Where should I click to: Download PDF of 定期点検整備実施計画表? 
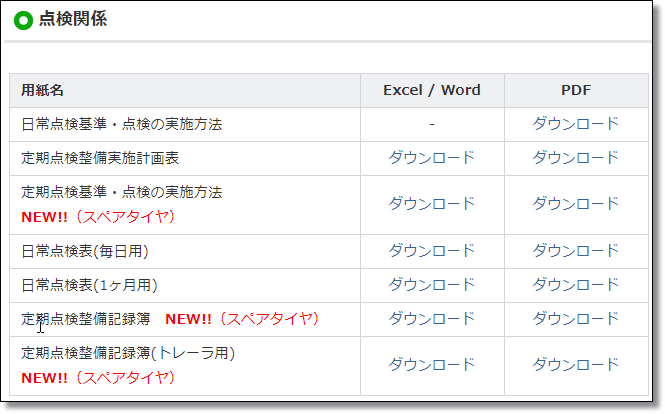(576, 157)
